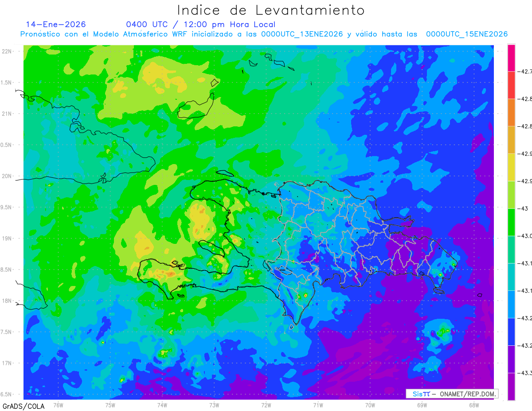Click the latitude label "18N"
Viewport: 532px width, 411px height.
(8, 301)
